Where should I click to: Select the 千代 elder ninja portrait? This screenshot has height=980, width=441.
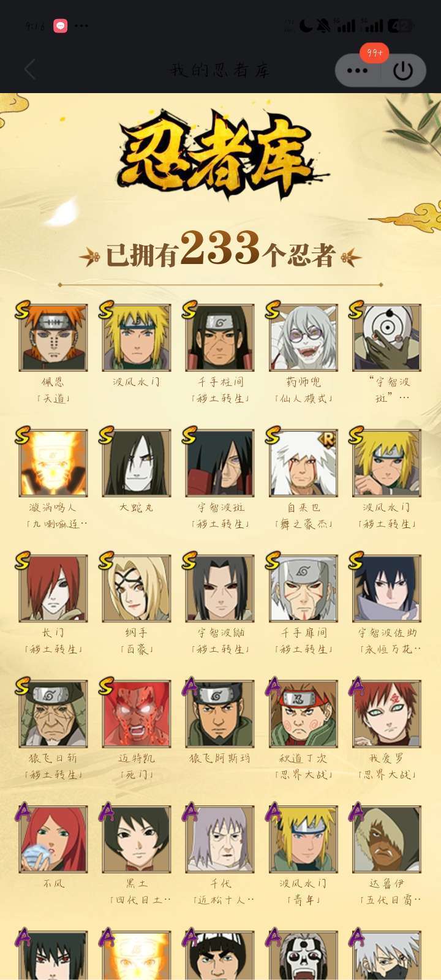[x=220, y=840]
